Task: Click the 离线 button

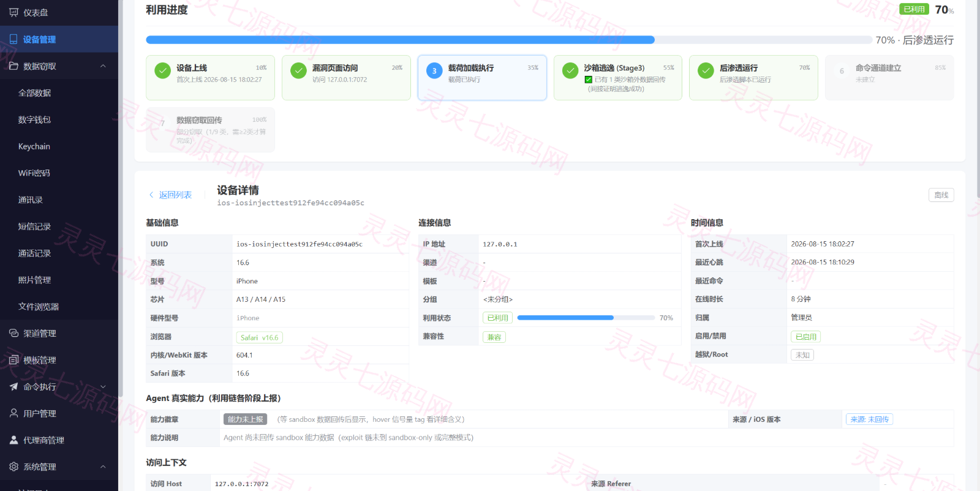Action: pos(941,195)
